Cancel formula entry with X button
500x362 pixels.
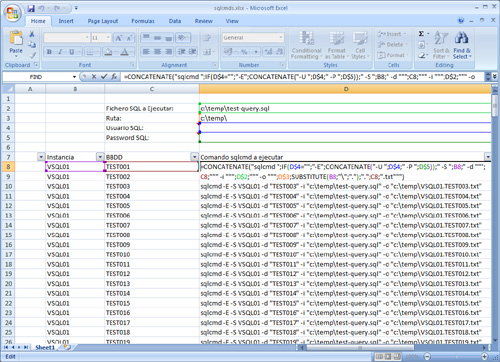click(94, 77)
